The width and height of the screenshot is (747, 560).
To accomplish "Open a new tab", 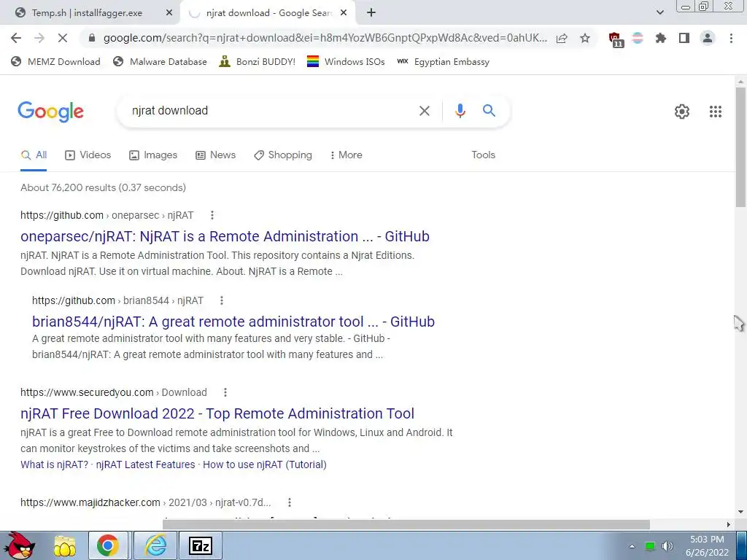I will pos(371,13).
